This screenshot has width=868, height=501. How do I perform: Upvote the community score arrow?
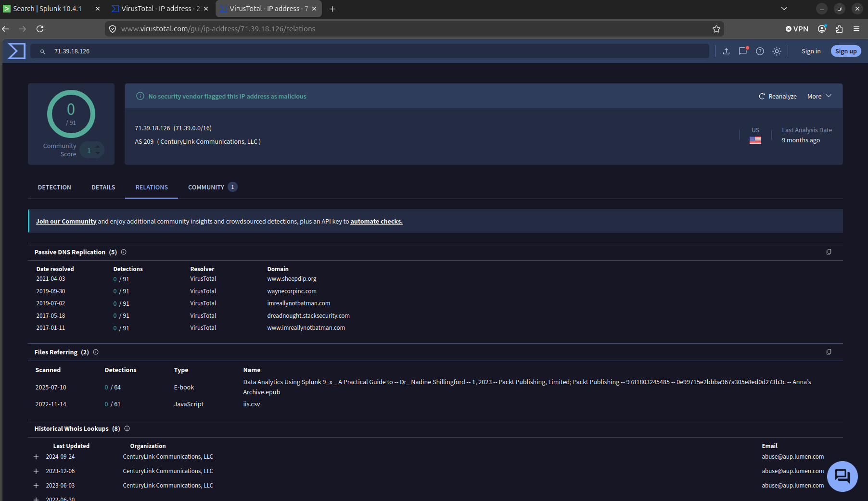[98, 146]
